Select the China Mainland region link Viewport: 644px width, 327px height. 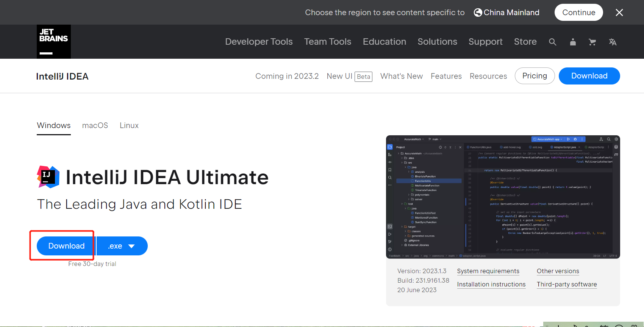point(511,13)
